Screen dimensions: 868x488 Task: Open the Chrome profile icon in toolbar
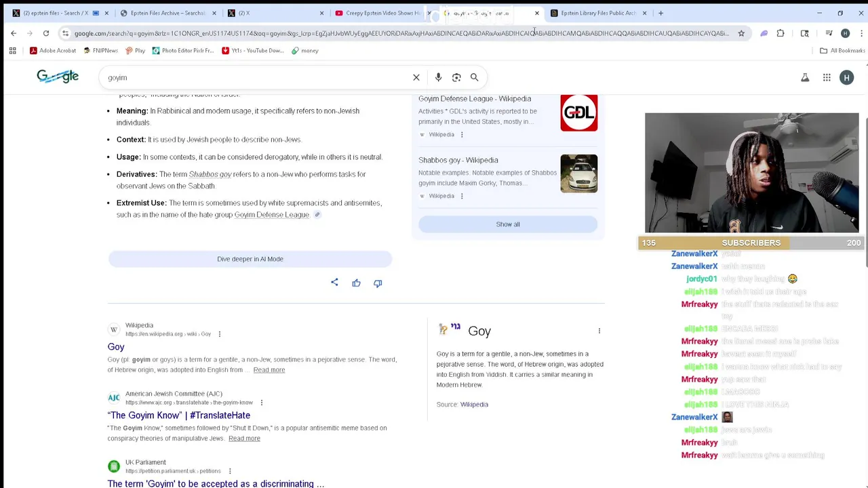pyautogui.click(x=845, y=33)
